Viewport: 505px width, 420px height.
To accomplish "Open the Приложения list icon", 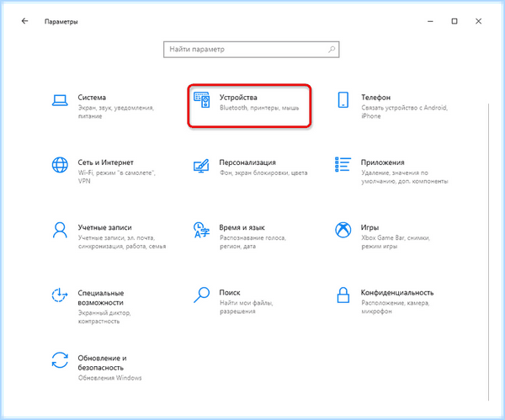I will coord(343,165).
